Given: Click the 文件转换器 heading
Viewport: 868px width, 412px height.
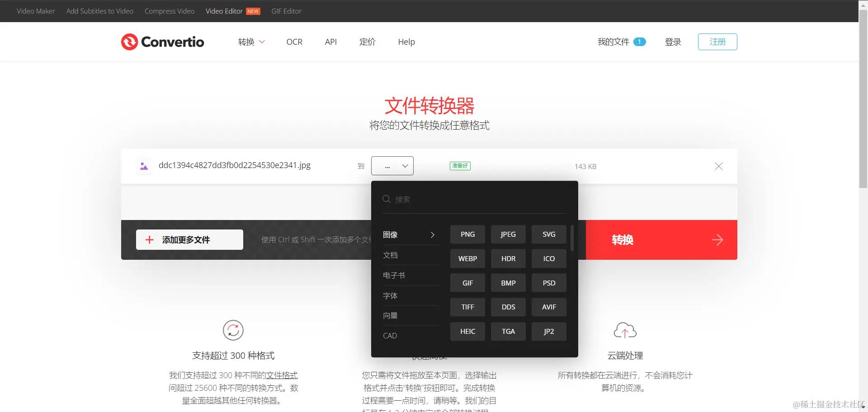Looking at the screenshot, I should [x=429, y=106].
